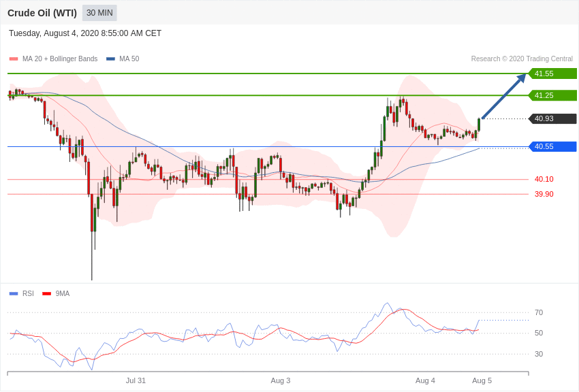Viewport: 579px width, 392px height.
Task: Click the 30 MIN timeframe badge
Action: click(x=99, y=13)
